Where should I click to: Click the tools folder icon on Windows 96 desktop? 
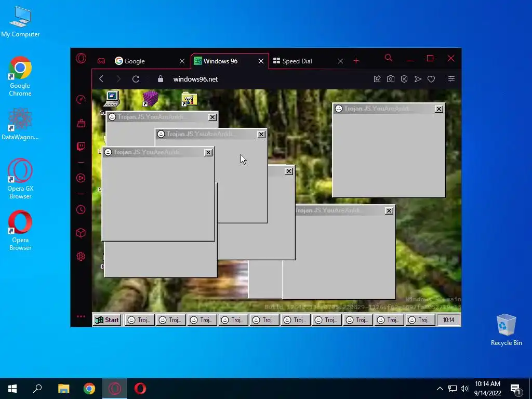click(x=189, y=99)
